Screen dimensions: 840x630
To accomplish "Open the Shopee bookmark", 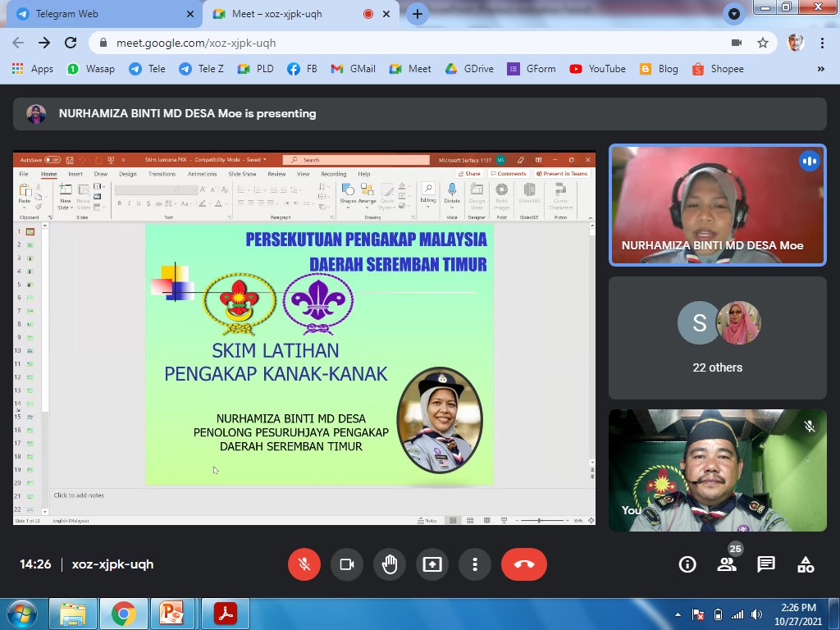I will (718, 69).
